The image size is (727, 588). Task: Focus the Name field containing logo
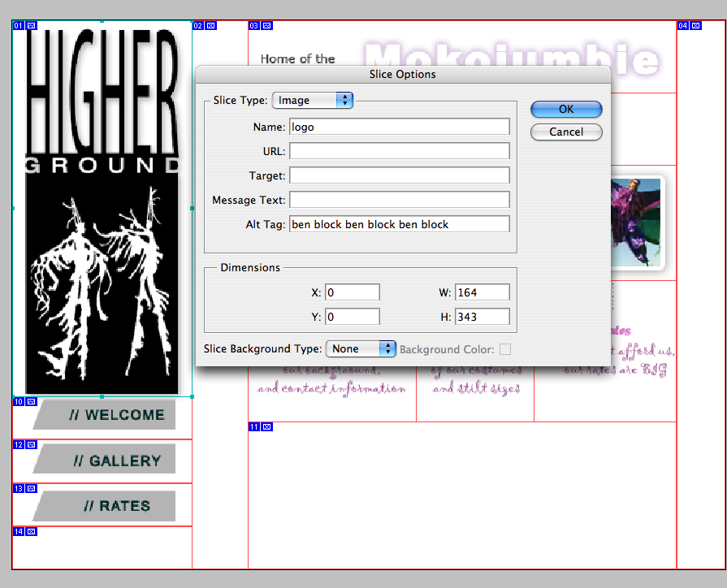[x=400, y=127]
